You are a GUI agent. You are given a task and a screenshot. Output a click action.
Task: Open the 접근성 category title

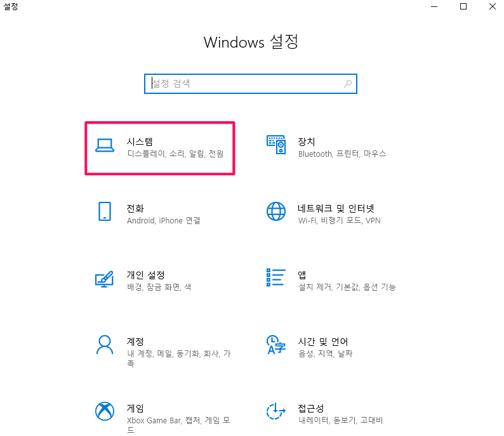click(311, 408)
